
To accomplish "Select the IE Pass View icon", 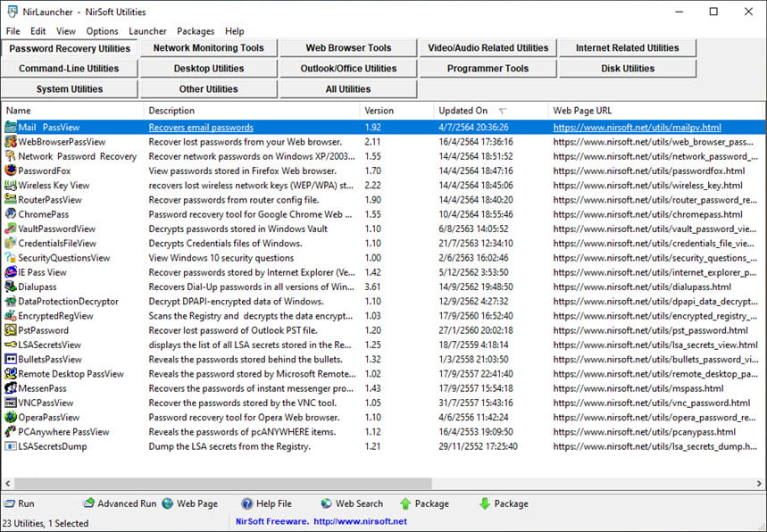I will (11, 272).
